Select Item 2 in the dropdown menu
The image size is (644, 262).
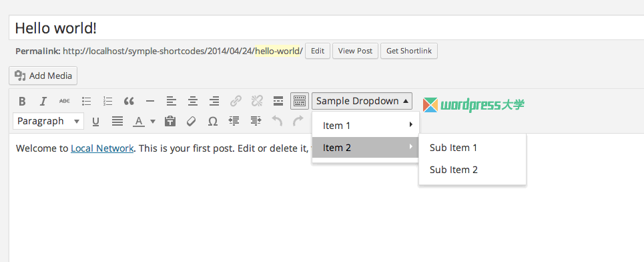click(366, 147)
